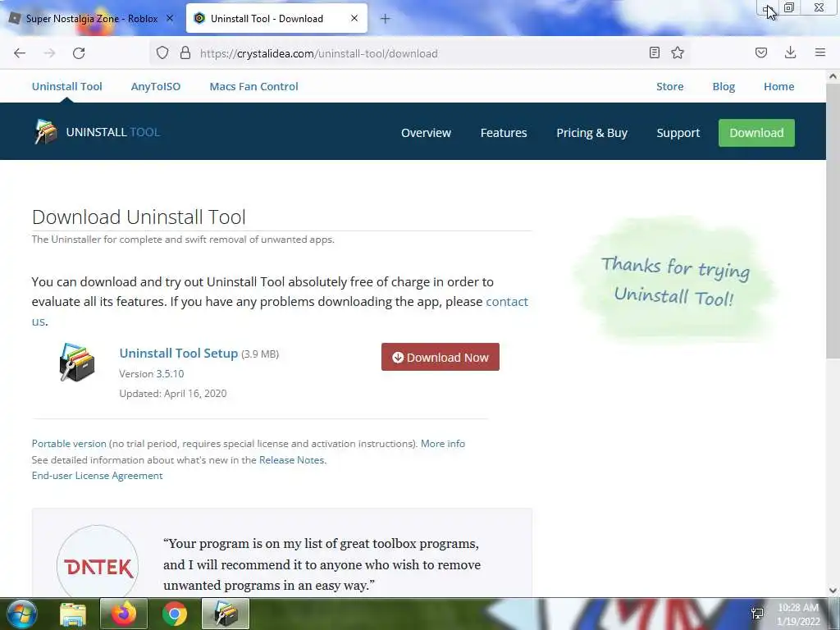Image resolution: width=840 pixels, height=630 pixels.
Task: Click the network tray icon
Action: coord(757,614)
